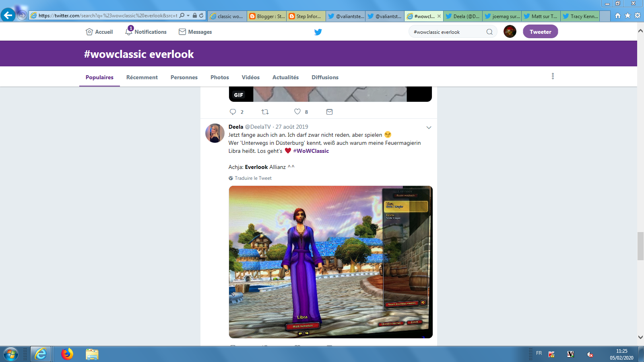
Task: Launch Firefox from the taskbar
Action: click(x=67, y=354)
